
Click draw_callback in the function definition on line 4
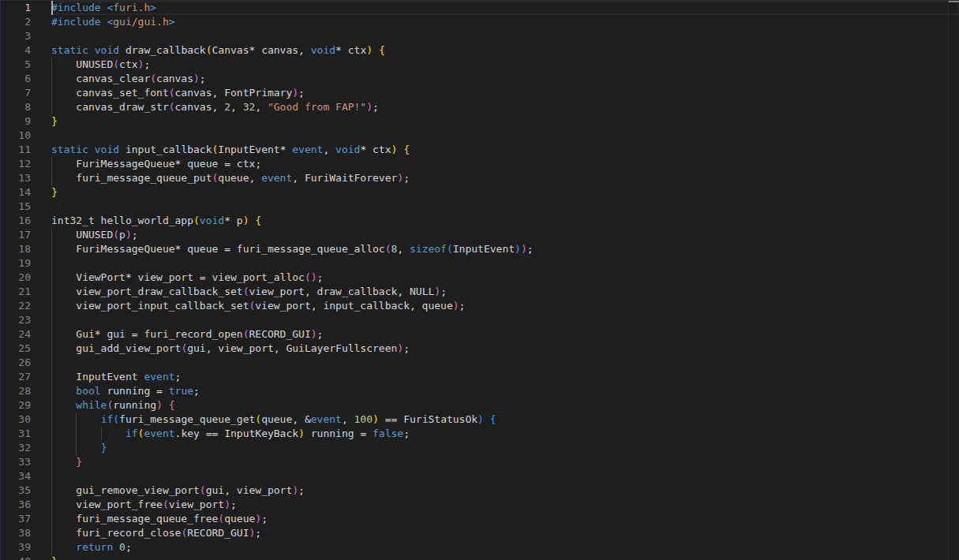(165, 50)
